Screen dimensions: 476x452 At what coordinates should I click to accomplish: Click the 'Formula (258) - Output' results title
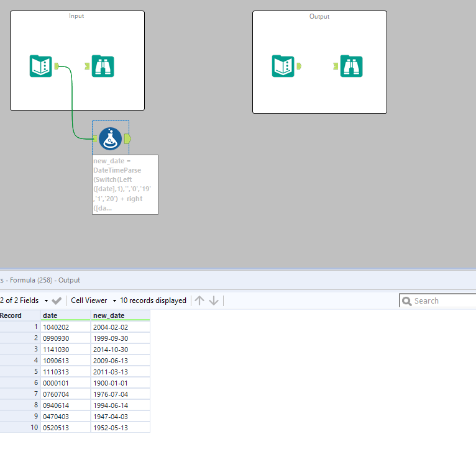coord(45,280)
